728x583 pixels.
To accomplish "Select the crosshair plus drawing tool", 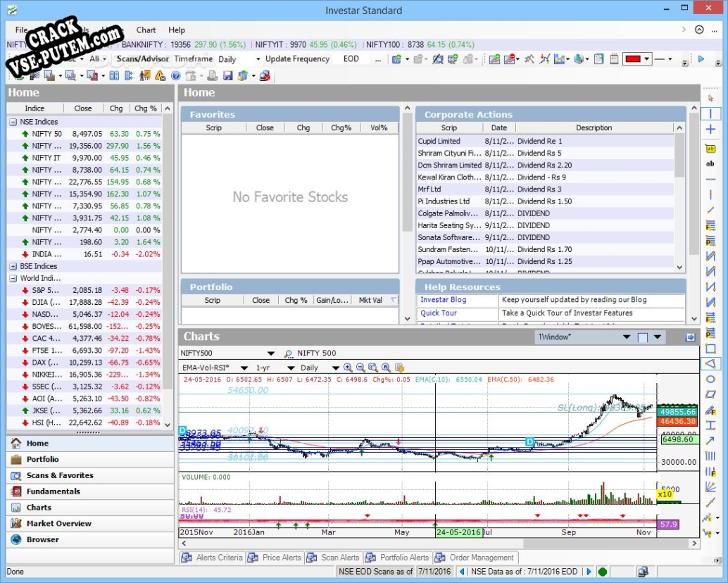I will pos(710,130).
